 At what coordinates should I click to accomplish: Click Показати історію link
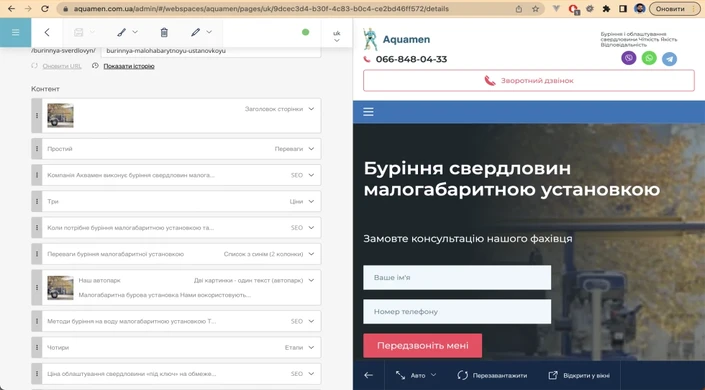pyautogui.click(x=129, y=66)
